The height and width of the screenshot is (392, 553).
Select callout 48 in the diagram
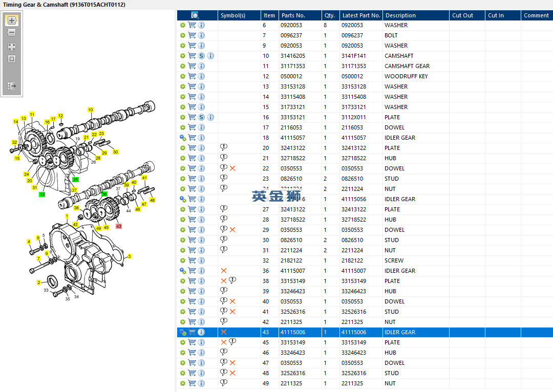153,200
